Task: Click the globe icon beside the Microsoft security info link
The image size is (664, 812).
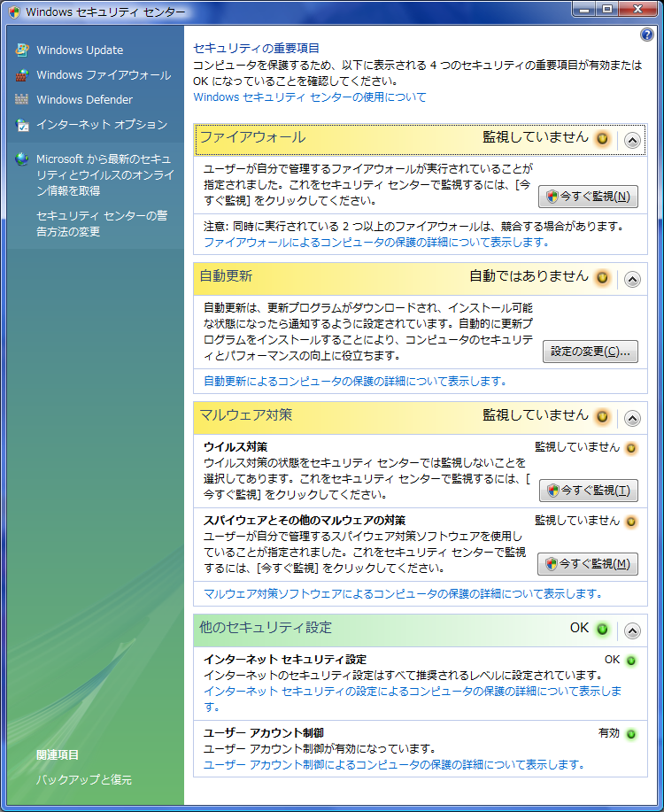Action: (x=22, y=159)
